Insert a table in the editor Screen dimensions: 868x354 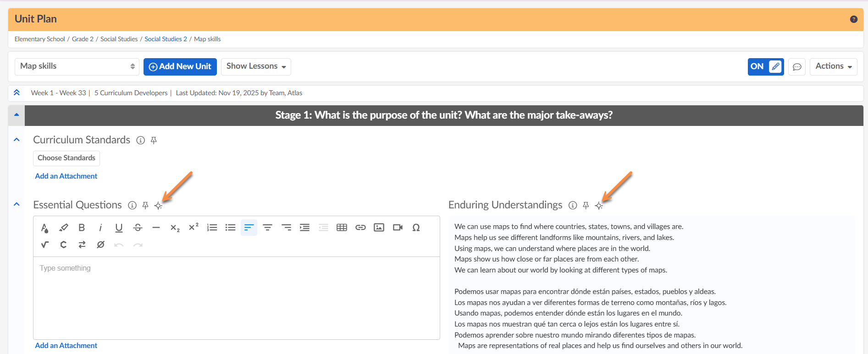pyautogui.click(x=342, y=228)
